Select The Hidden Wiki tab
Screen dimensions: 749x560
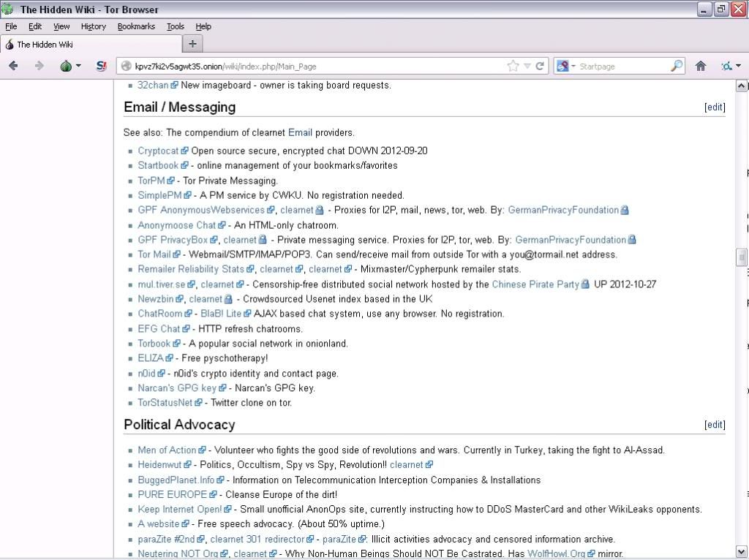coord(91,45)
